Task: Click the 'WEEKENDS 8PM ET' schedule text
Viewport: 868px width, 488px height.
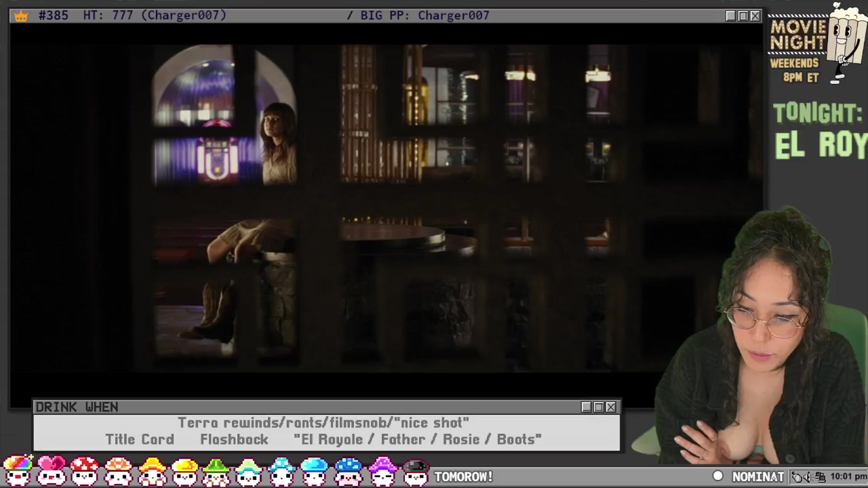Action: (x=794, y=70)
